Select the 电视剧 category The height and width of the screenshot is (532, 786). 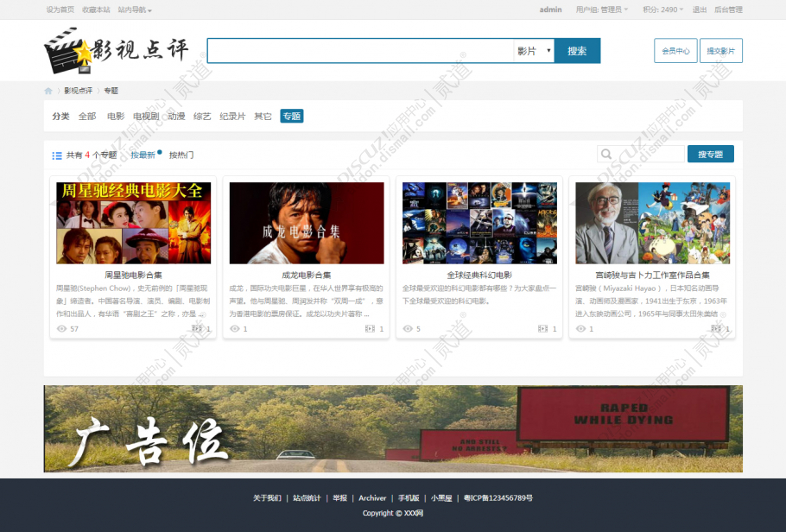coord(146,117)
